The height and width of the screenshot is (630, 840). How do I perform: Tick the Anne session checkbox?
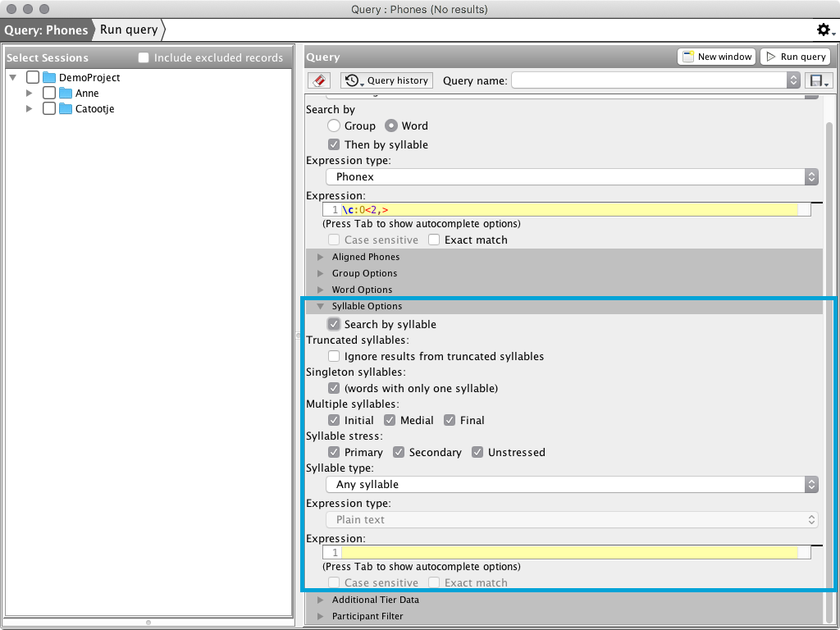tap(49, 93)
